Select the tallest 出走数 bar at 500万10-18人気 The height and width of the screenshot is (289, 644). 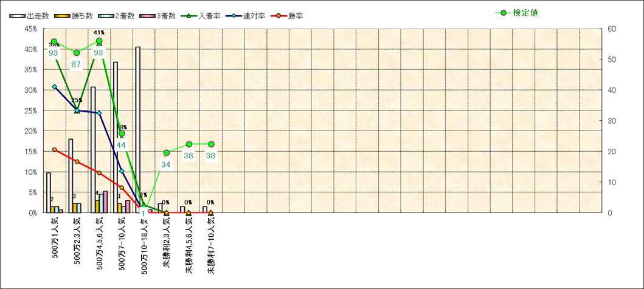click(x=138, y=129)
